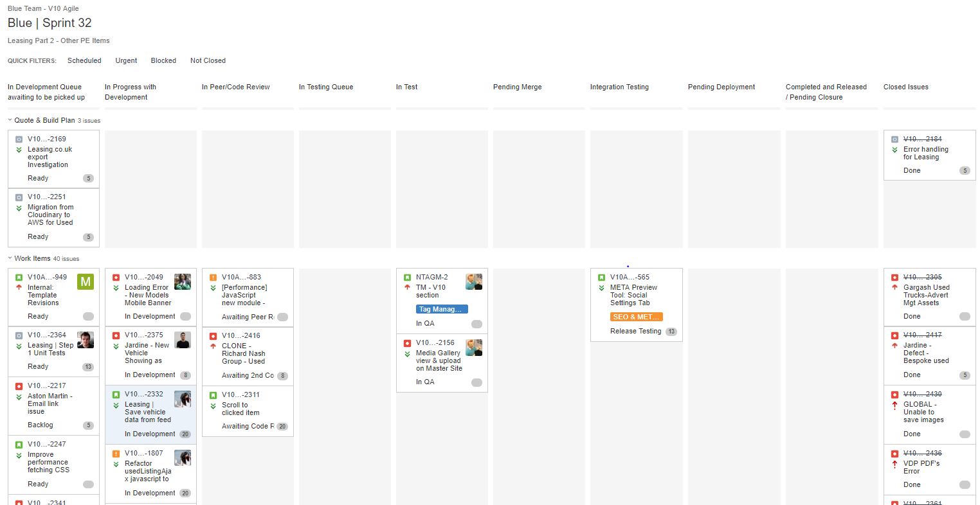
Task: Click the 'Pending Merge' column header
Action: [517, 87]
